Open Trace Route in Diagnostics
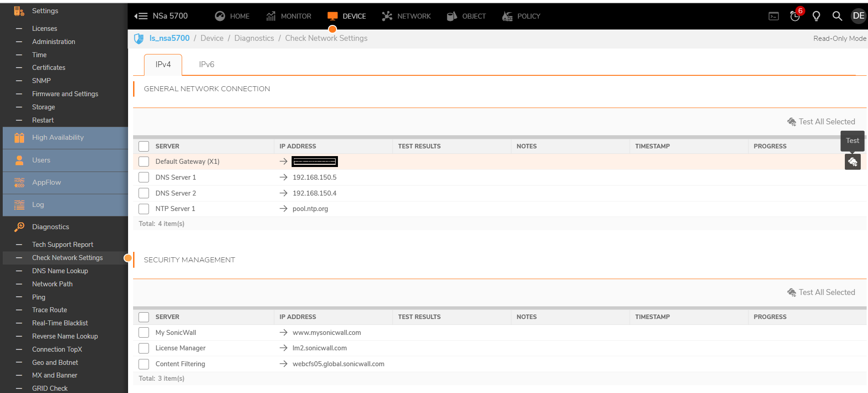Image resolution: width=868 pixels, height=393 pixels. click(50, 310)
